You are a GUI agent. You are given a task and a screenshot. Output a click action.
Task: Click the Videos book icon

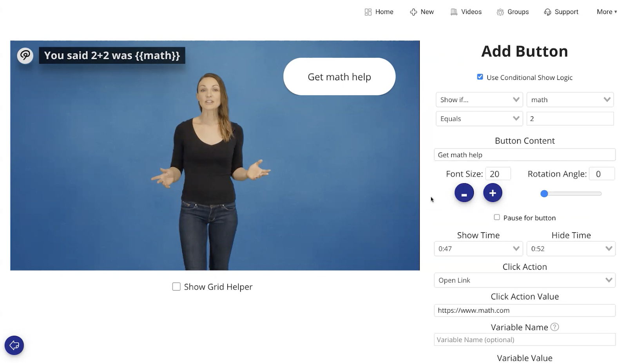coord(454,12)
